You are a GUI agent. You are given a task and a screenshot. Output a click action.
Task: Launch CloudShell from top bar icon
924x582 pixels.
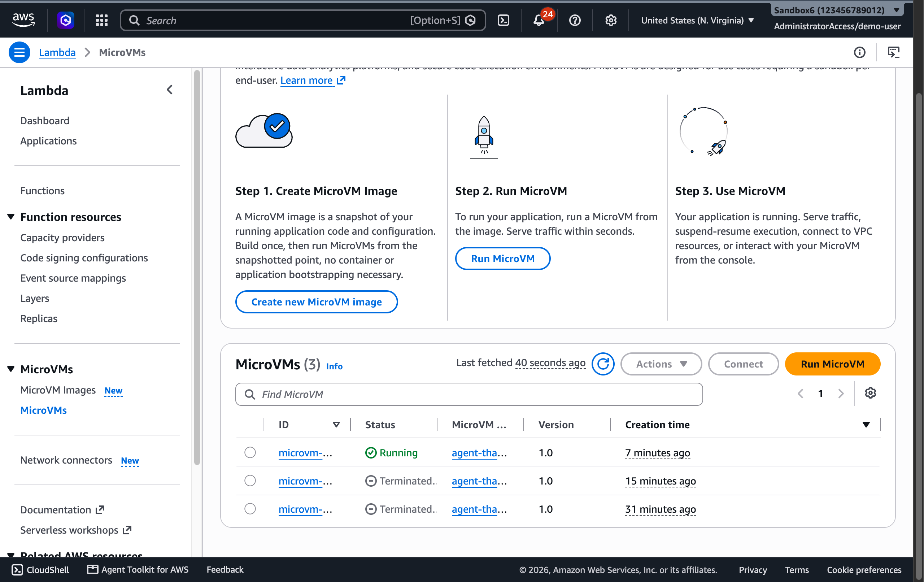pos(503,20)
